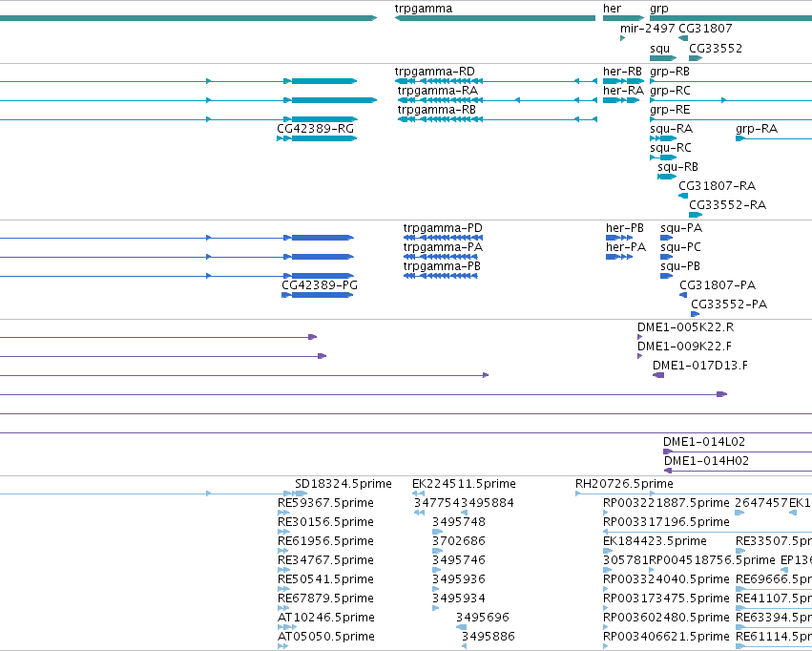Screen dimensions: 812x651
Task: Open the trpgamma-RD transcript
Action: (x=495, y=81)
